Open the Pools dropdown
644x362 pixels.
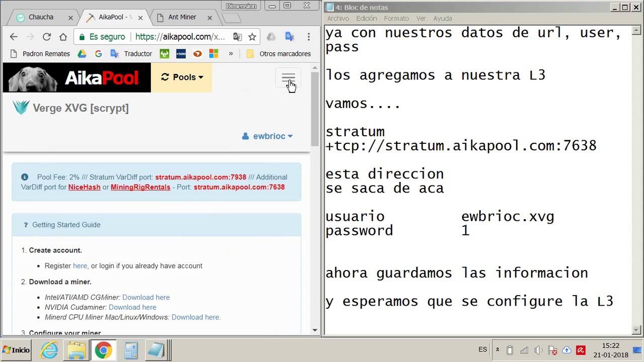[182, 77]
